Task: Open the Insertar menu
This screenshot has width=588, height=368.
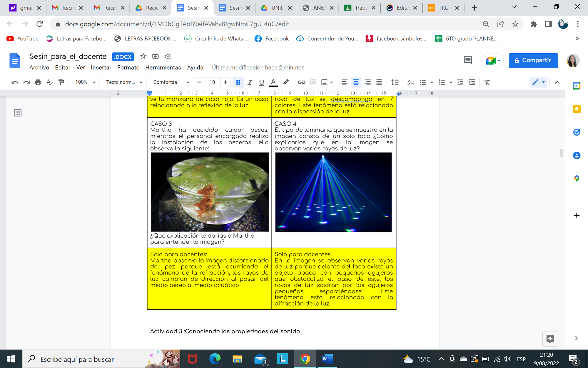Action: click(x=101, y=67)
